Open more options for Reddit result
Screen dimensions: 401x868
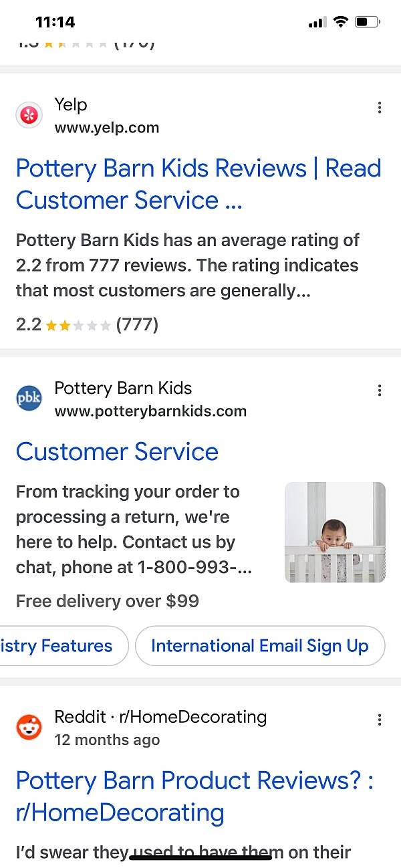[380, 720]
